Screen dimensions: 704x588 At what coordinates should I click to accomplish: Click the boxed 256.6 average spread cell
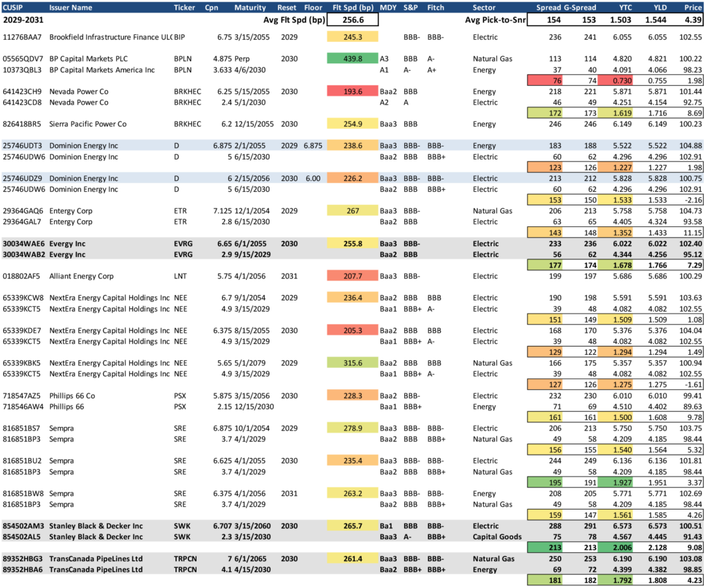352,20
